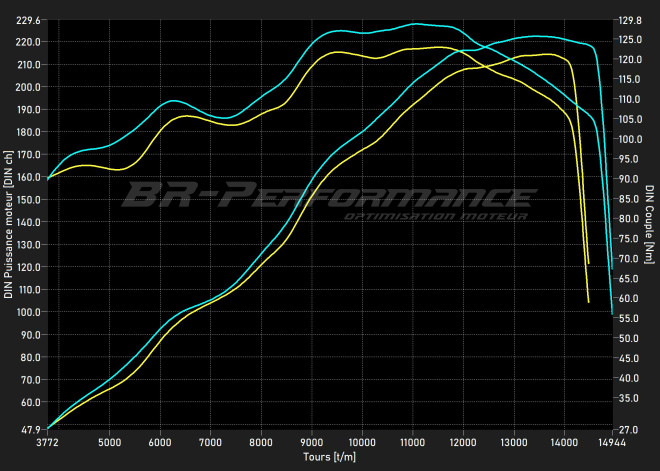
Task: Click the 200.0 left-axis power label
Action: pos(28,87)
